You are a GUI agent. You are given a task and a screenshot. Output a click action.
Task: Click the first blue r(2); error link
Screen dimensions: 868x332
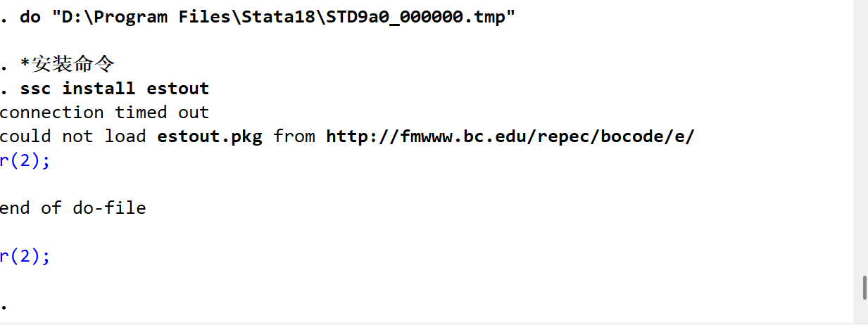pos(25,160)
